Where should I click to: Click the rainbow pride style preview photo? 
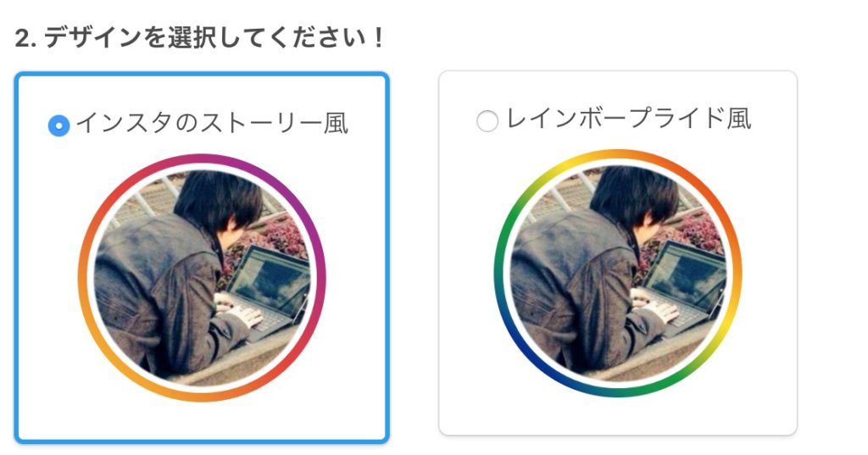tap(618, 274)
